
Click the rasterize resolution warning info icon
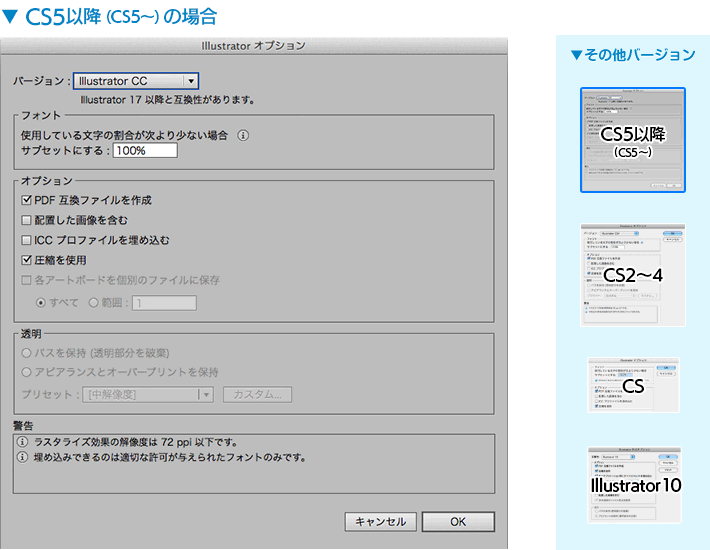click(x=21, y=441)
